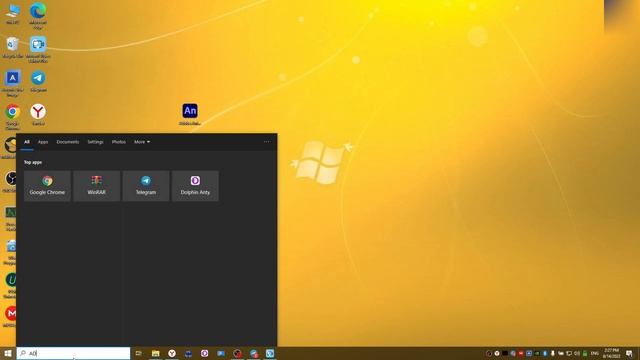This screenshot has width=640, height=360.
Task: Open WinRAR from Top apps
Action: point(96,186)
